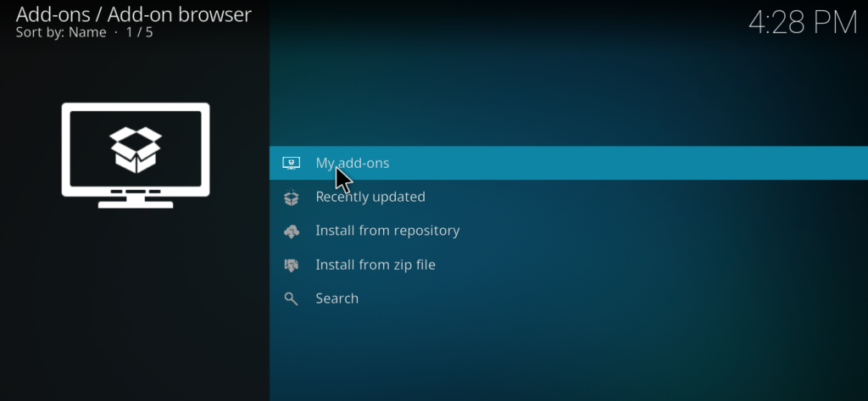
Task: Click the '1 / 5' item counter
Action: point(137,32)
